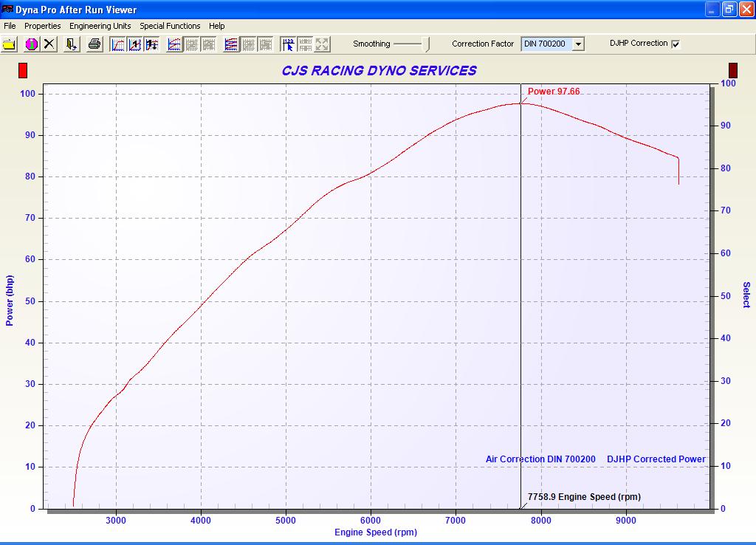Click the Power (bhp) axis label
The image size is (756, 545).
(10, 301)
